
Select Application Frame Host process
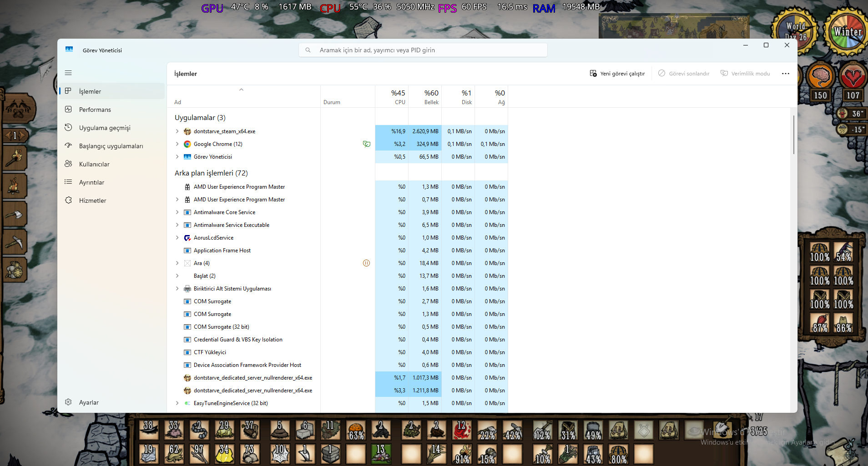[338, 251]
